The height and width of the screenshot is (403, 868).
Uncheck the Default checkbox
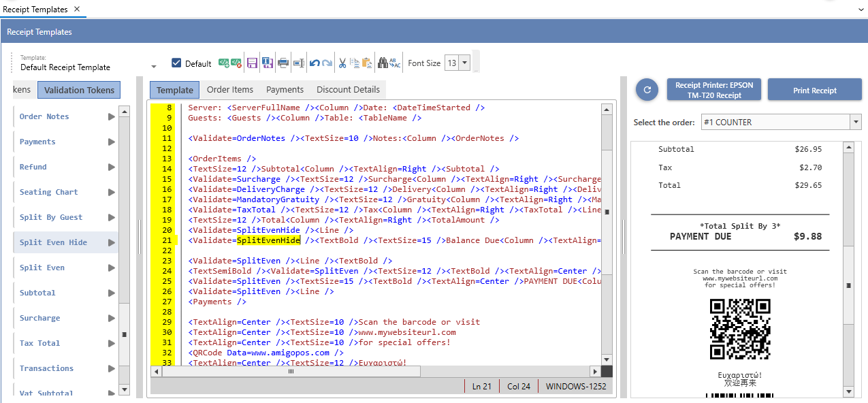point(177,63)
